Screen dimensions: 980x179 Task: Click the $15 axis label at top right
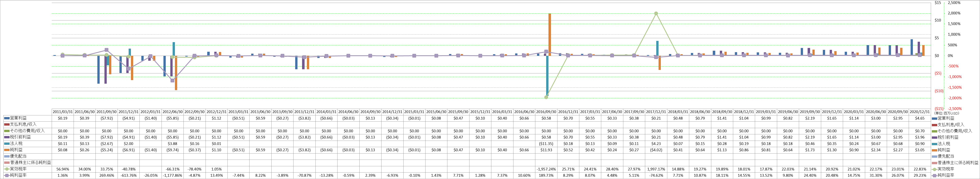tap(938, 3)
